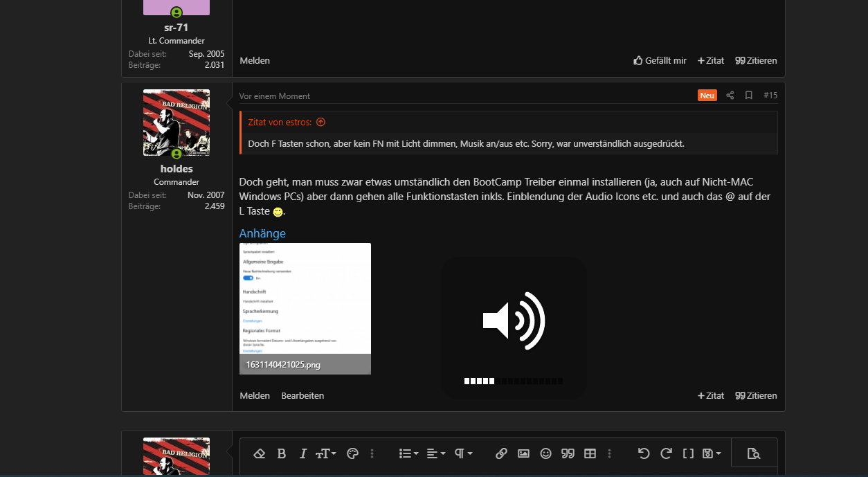Bookmark post #15
868x477 pixels.
749,96
